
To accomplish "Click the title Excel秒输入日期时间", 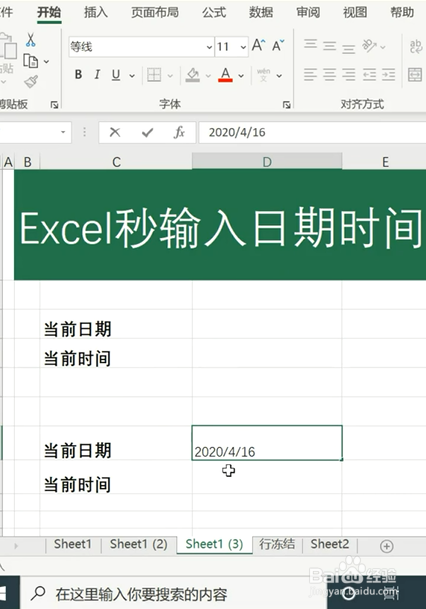I will pyautogui.click(x=220, y=228).
